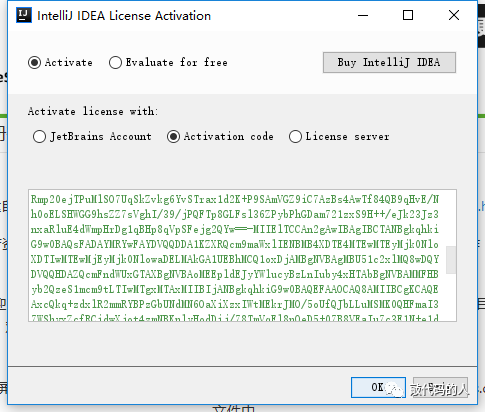
Task: Click the IntelliJ IDEA License Activation title text
Action: (124, 16)
